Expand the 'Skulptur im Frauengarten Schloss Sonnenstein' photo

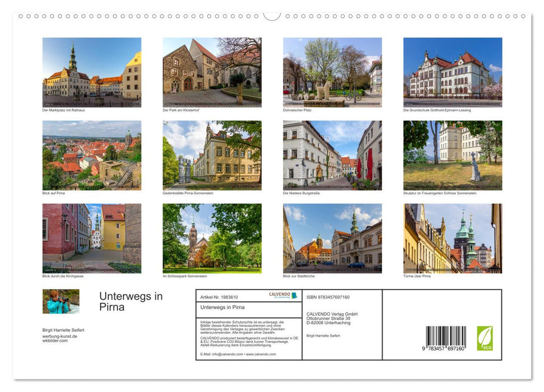(x=452, y=155)
